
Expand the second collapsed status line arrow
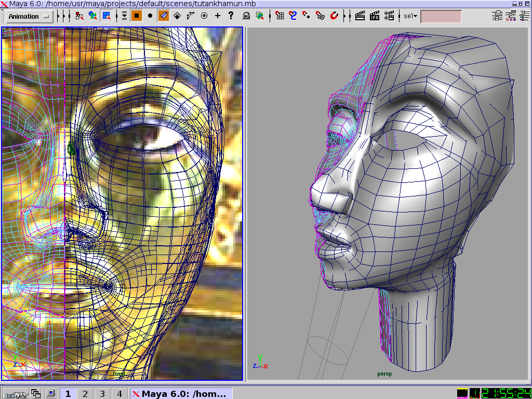click(64, 16)
